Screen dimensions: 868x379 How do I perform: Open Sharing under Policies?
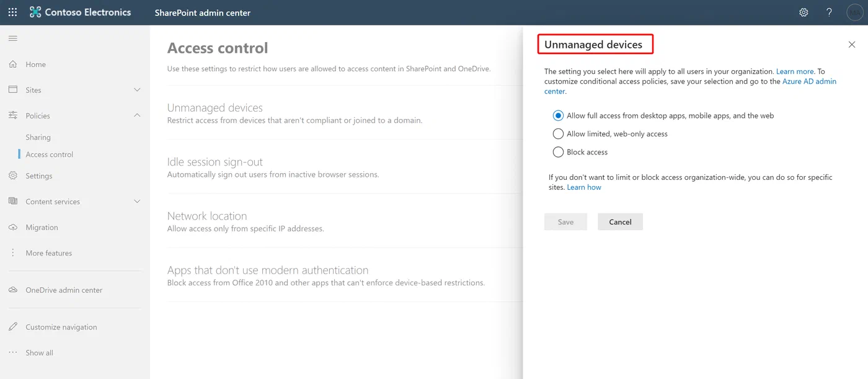coord(38,138)
